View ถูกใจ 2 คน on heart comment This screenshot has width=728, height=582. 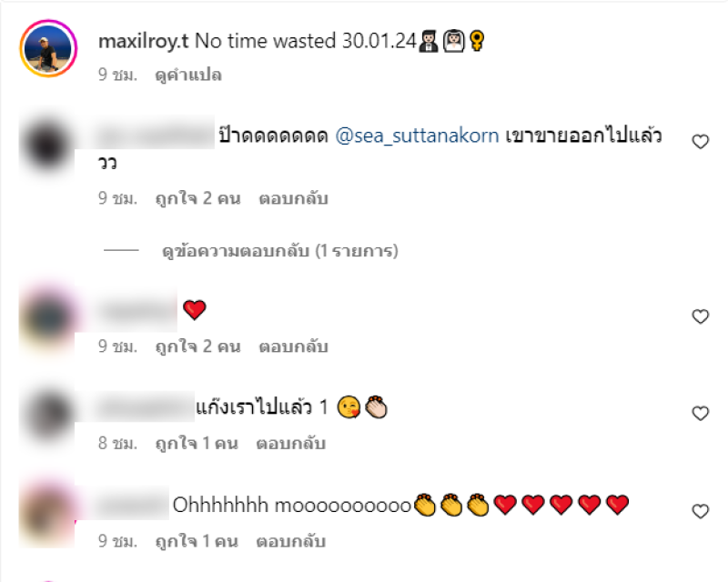(x=198, y=346)
